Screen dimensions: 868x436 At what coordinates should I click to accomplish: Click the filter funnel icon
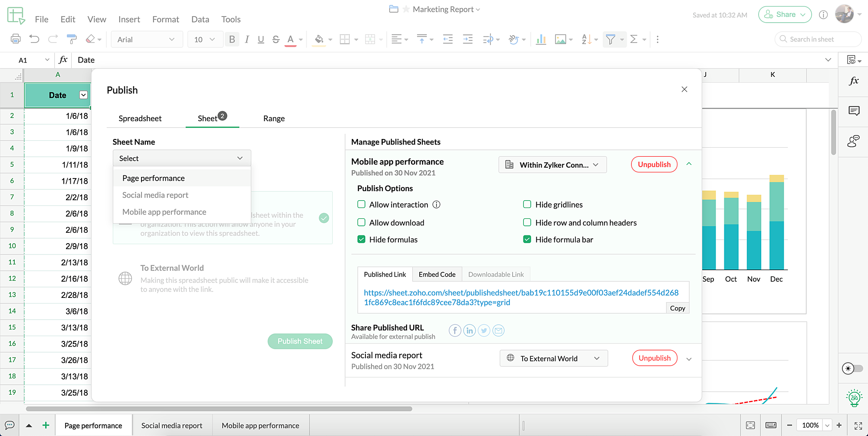pyautogui.click(x=610, y=40)
